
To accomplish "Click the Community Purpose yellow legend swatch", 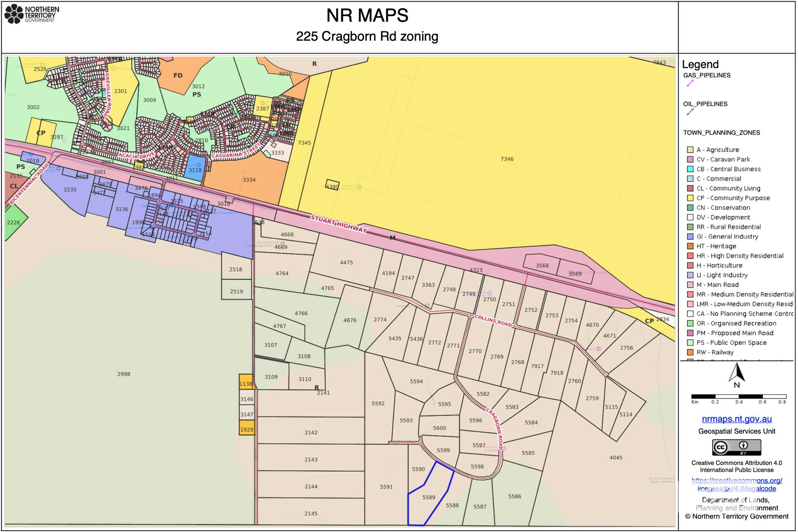I will coord(690,198).
